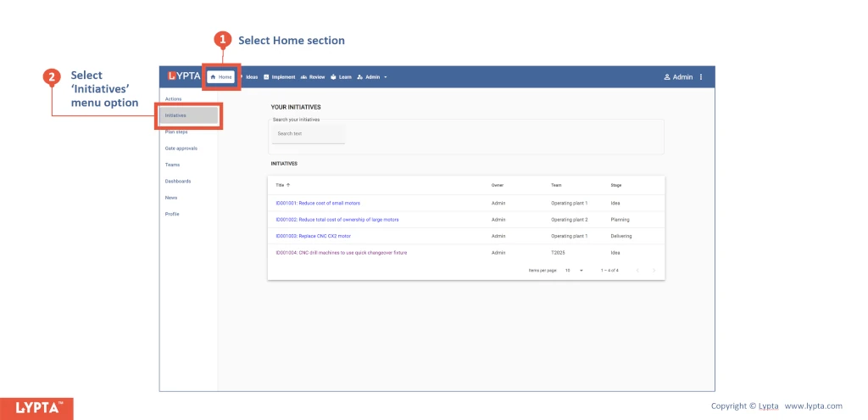Open the three-dot more options menu

(x=701, y=77)
